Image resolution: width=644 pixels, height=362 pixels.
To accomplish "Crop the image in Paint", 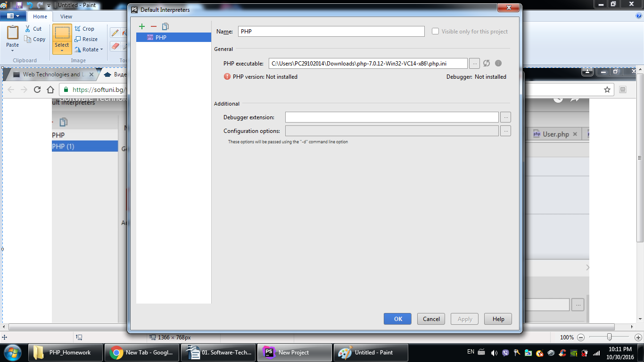I will [84, 29].
